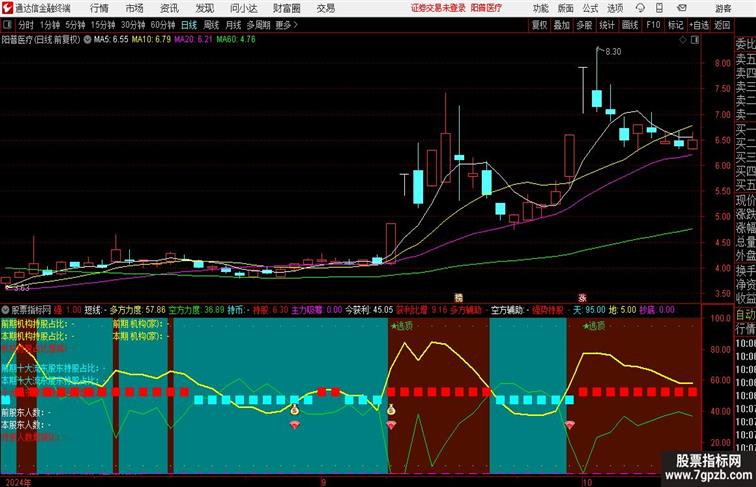Open the 公式 menu
This screenshot has height=487, width=756.
(590, 8)
